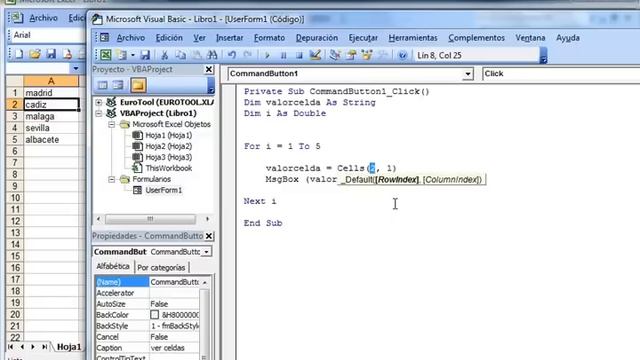Open the Ventana menu
This screenshot has width=640, height=360.
click(x=530, y=38)
